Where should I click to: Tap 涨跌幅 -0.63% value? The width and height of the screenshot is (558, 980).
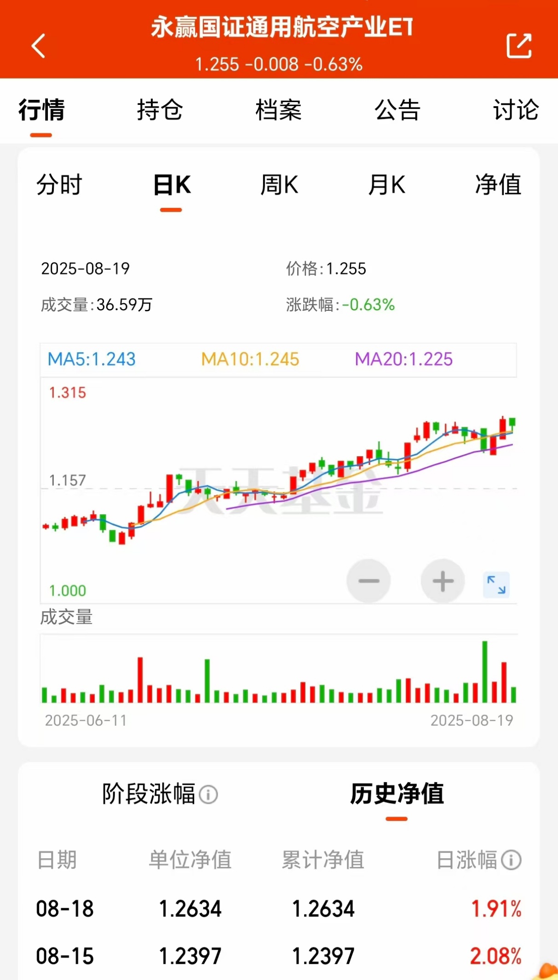340,305
